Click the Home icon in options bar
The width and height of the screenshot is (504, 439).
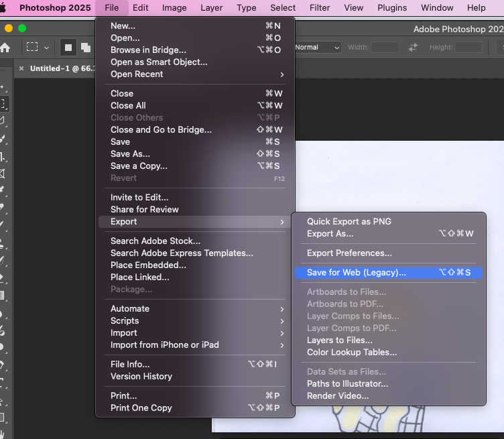pyautogui.click(x=5, y=48)
